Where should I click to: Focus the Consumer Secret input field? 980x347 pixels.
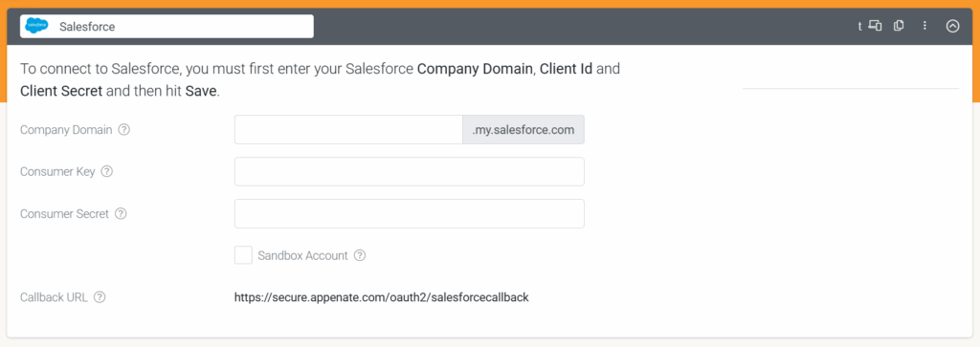click(x=410, y=213)
